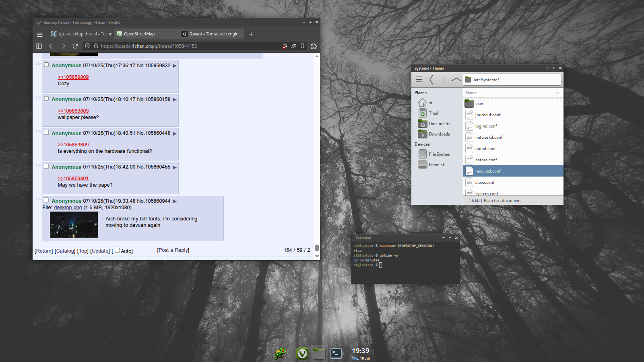Click the tracker blocker shield icon
This screenshot has height=362, width=644.
87,46
